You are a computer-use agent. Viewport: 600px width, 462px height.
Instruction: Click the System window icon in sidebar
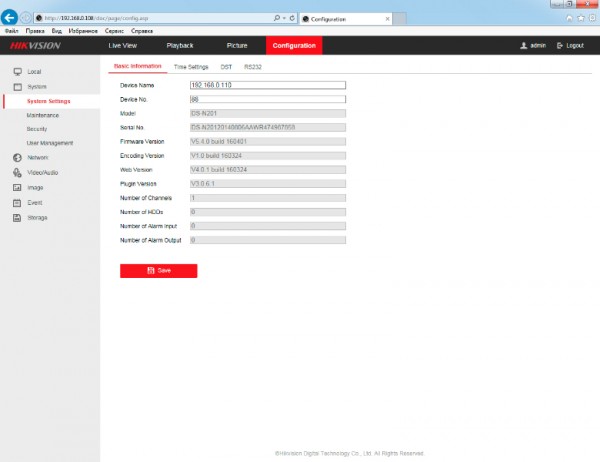pyautogui.click(x=18, y=87)
